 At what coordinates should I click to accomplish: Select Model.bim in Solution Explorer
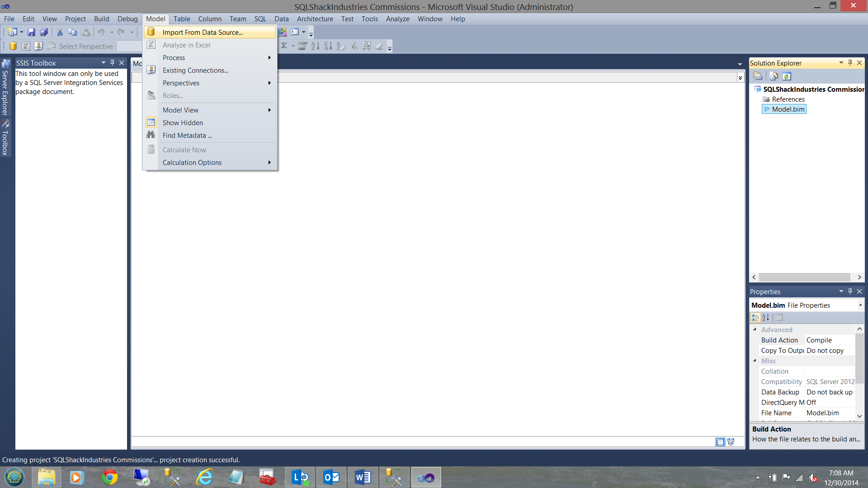788,109
